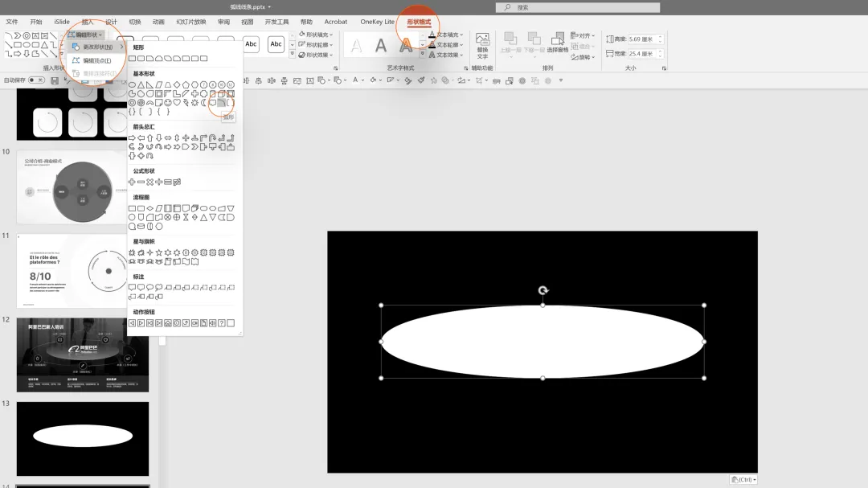This screenshot has height=488, width=868.
Task: Select the heart shape in basic shapes
Action: 177,102
